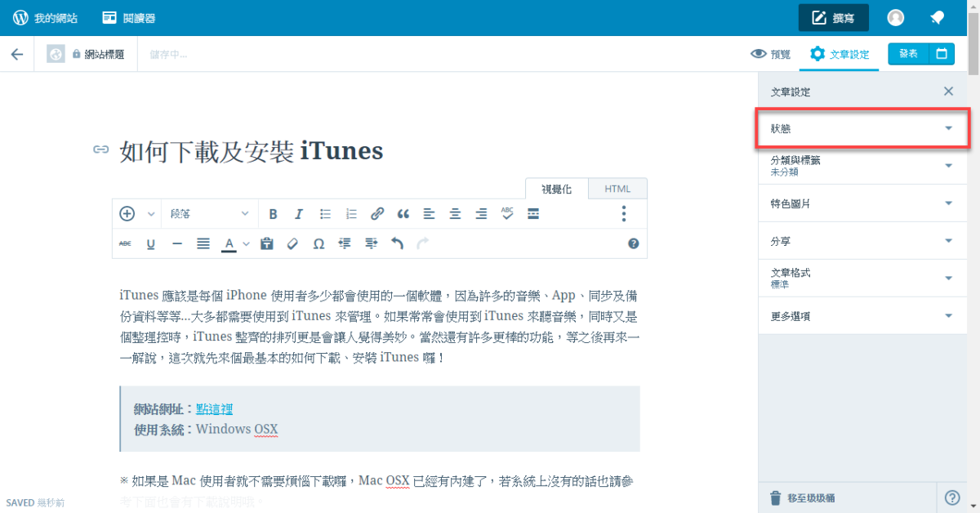The height and width of the screenshot is (513, 980).
Task: Insert a link with chain icon
Action: 377,214
